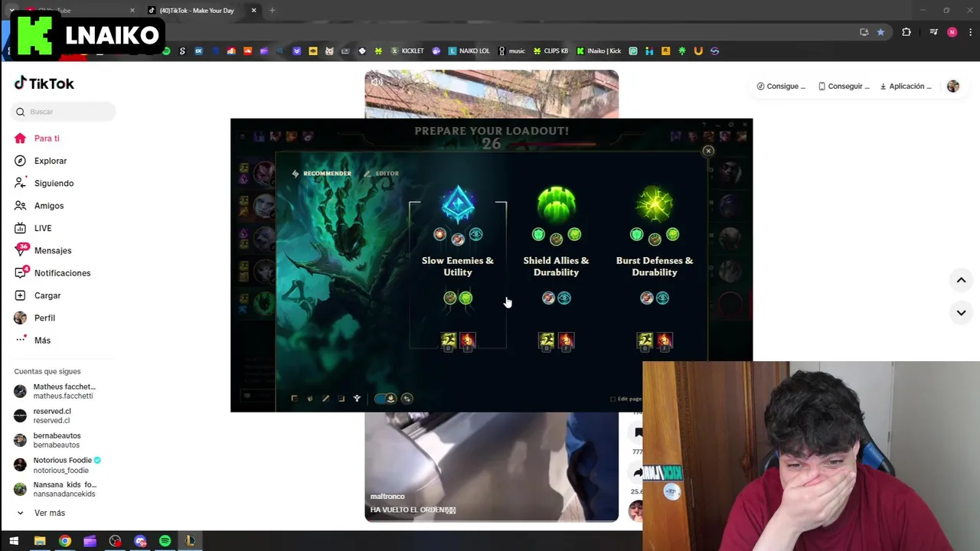The height and width of the screenshot is (551, 980).
Task: Unmute the TikTok video speaker icon
Action: click(x=377, y=81)
